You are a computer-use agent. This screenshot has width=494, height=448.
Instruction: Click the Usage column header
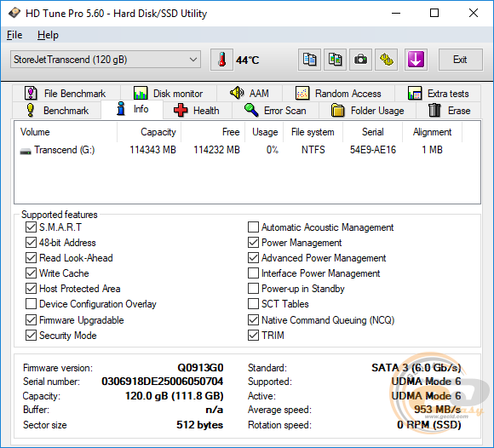(x=264, y=132)
